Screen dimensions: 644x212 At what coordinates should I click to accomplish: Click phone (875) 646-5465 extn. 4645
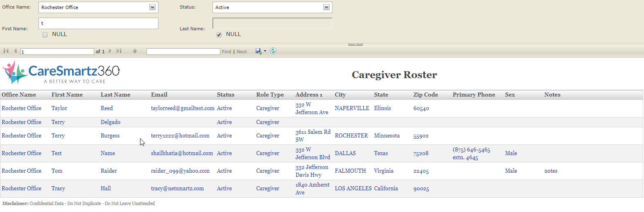click(471, 153)
